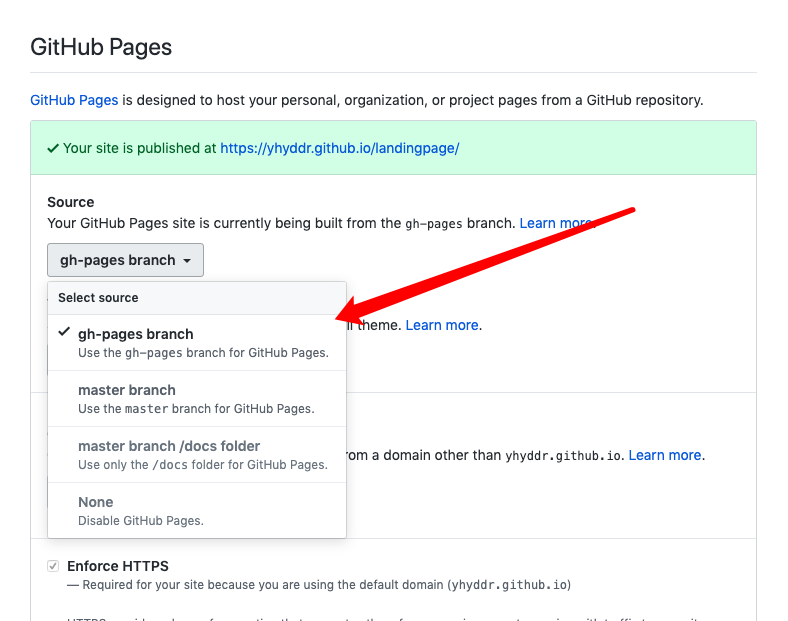Select None to disable GitHub Pages
The image size is (788, 621).
(x=197, y=510)
